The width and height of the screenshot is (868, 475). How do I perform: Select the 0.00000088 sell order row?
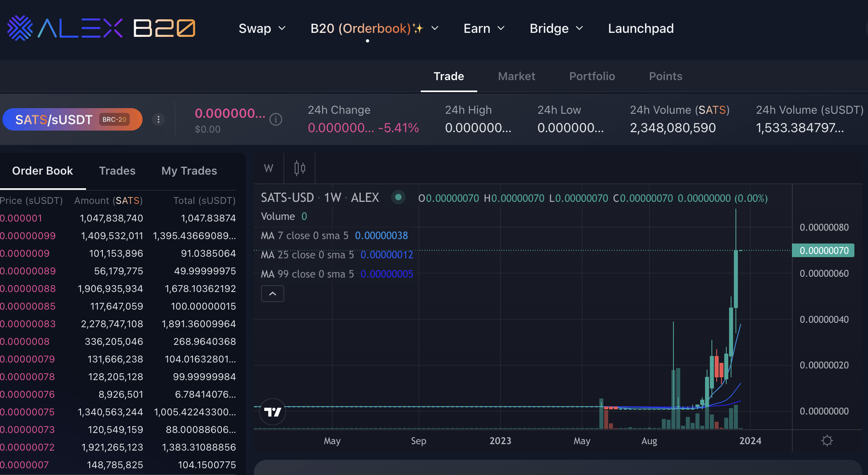point(118,289)
